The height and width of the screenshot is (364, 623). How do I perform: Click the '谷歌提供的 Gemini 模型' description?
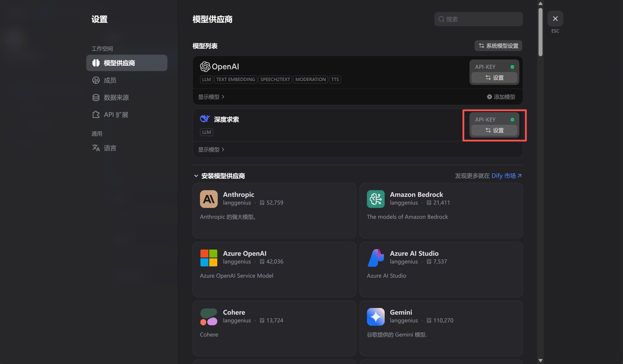tap(397, 335)
